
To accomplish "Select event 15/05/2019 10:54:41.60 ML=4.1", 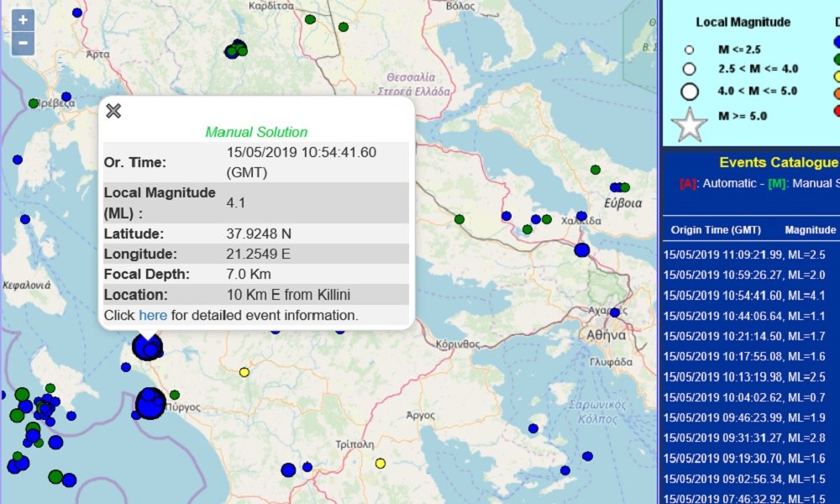I will (744, 295).
